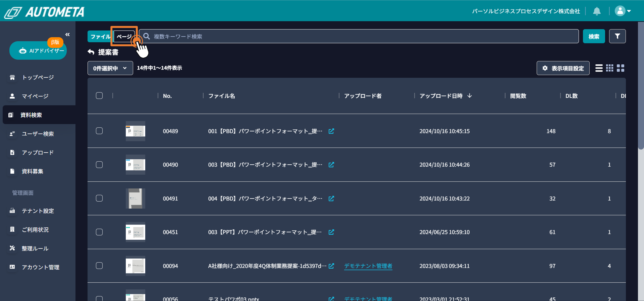Viewport: 644px width, 301px height.
Task: Check the row 00489 checkbox
Action: 99,131
